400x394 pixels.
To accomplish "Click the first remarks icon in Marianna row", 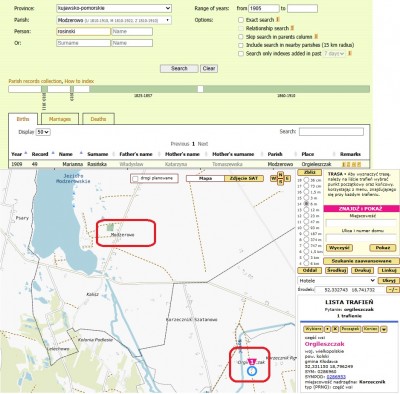I will (344, 164).
